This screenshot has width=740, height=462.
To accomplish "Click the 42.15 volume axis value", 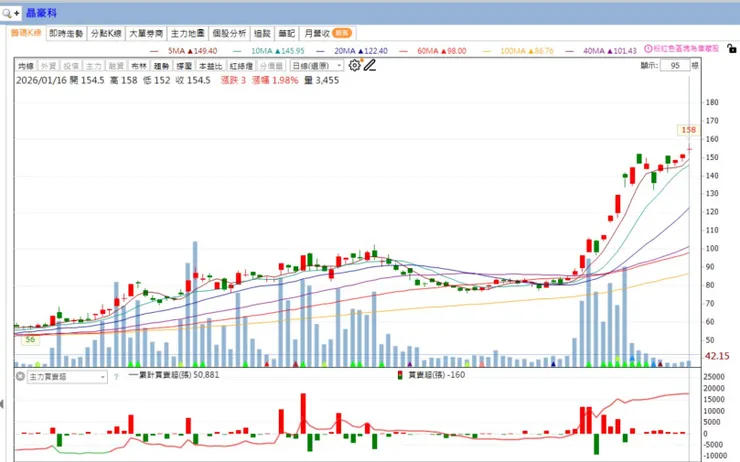I will (716, 356).
